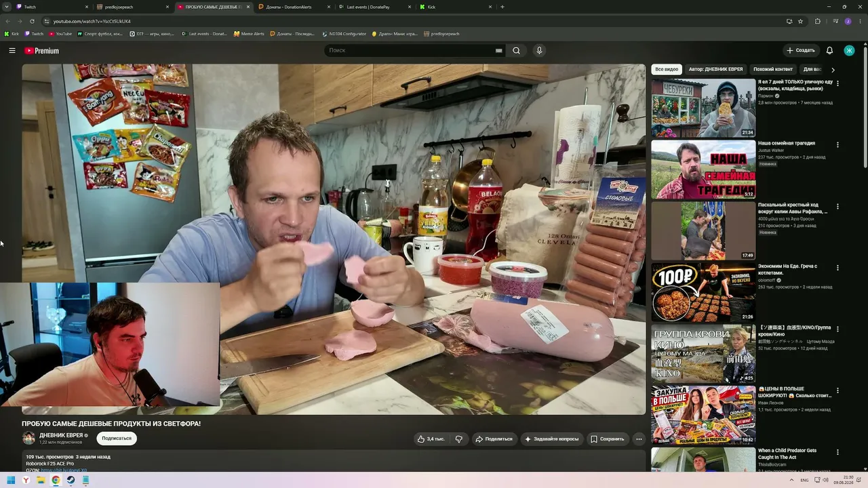Click the YouTube search input field
868x488 pixels.
pyautogui.click(x=410, y=50)
